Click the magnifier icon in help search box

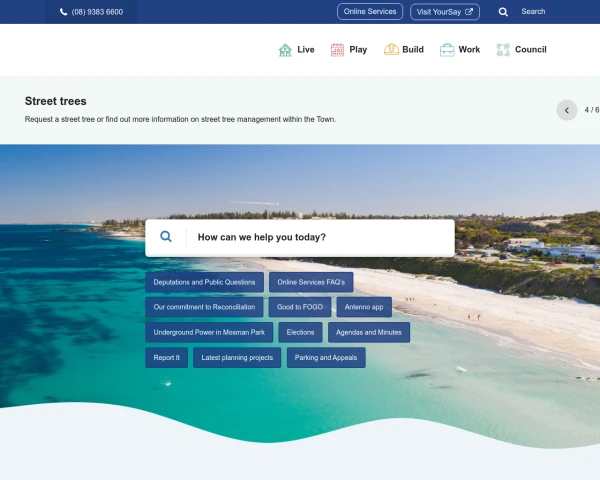click(x=166, y=237)
